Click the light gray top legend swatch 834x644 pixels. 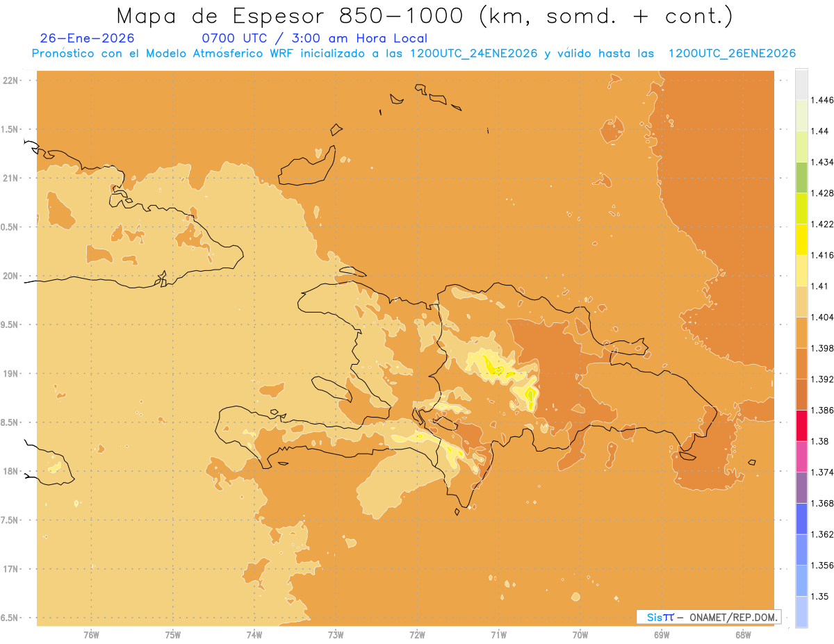click(801, 84)
